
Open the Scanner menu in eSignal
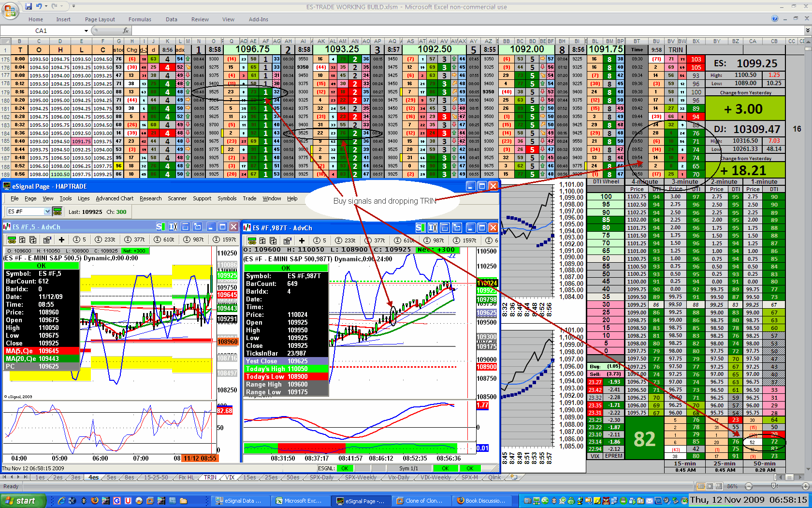pos(177,198)
